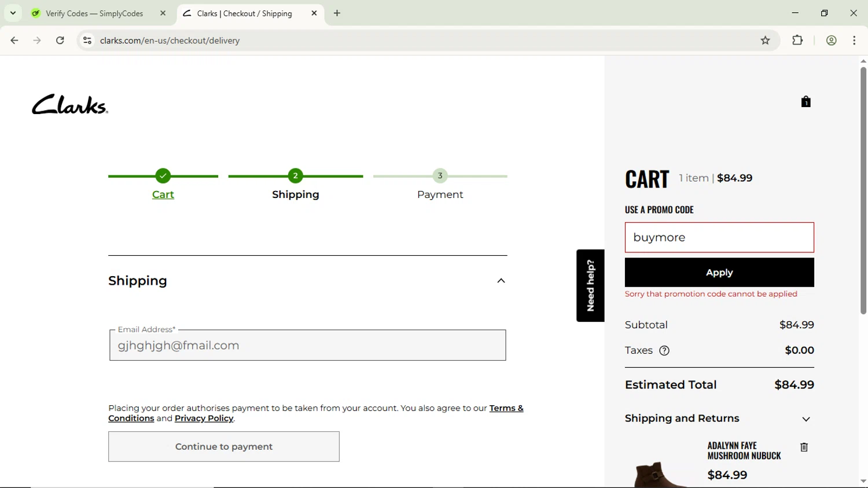Open the shopping bag icon
This screenshot has height=488, width=868.
(806, 102)
